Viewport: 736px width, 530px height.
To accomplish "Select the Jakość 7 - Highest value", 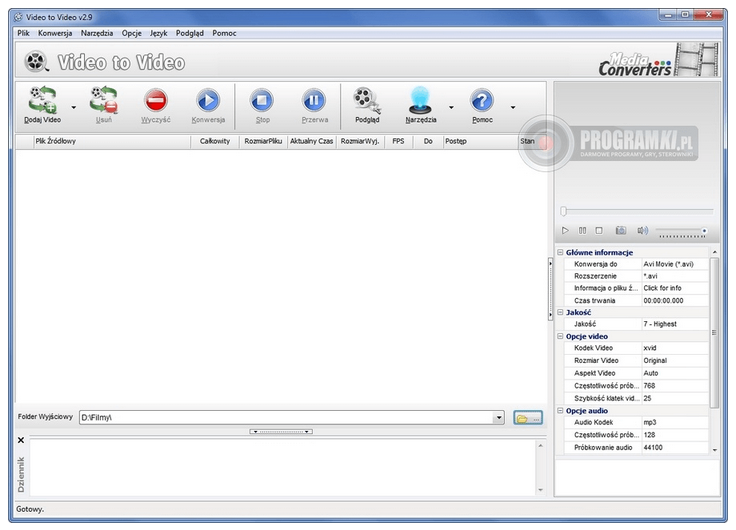I will 675,324.
